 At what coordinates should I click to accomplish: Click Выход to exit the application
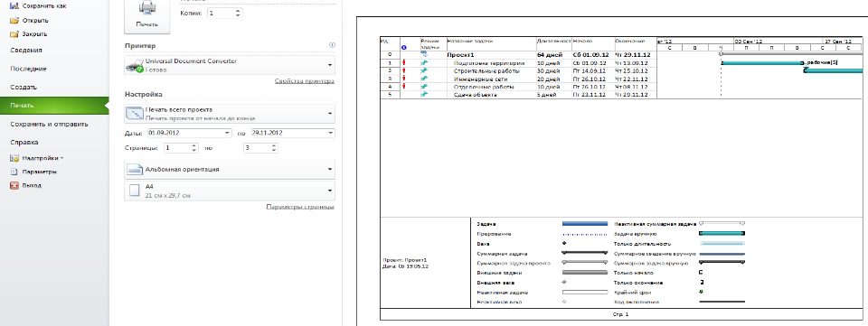(32, 186)
